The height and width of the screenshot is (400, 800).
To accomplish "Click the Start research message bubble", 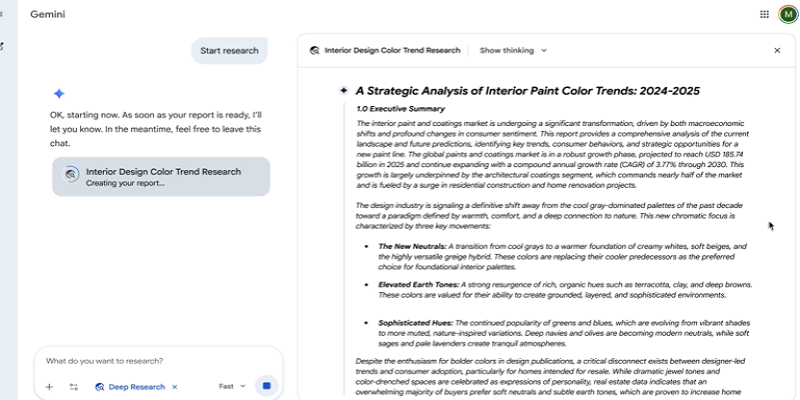I will click(229, 51).
